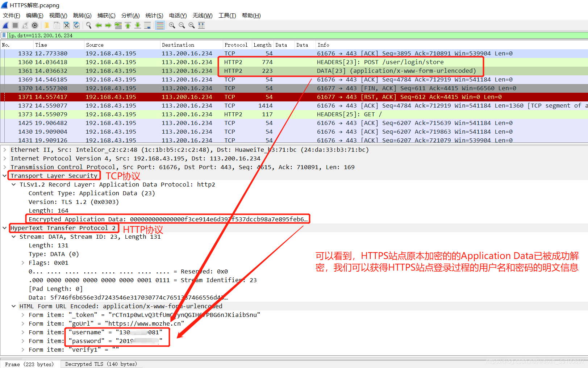Select packet 1373 HEADERS[25]: GET / row
The image size is (588, 368).
pos(294,114)
